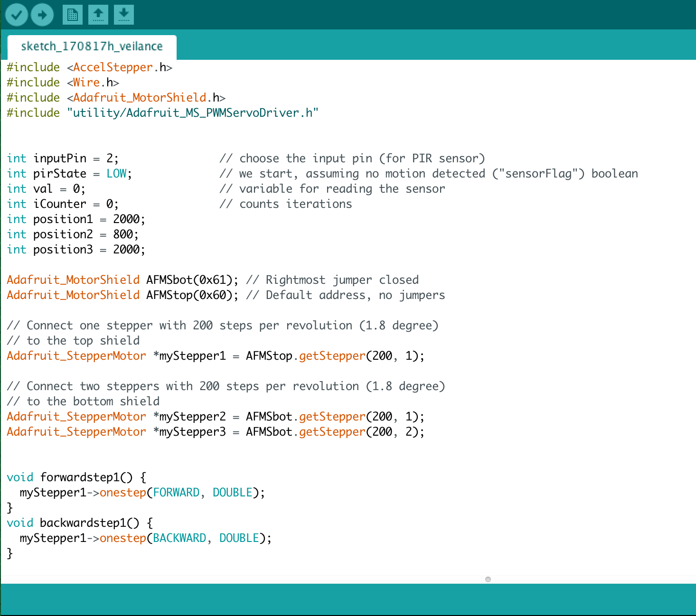Click the 'AFMStop(0x60);' declaration

tap(192, 295)
